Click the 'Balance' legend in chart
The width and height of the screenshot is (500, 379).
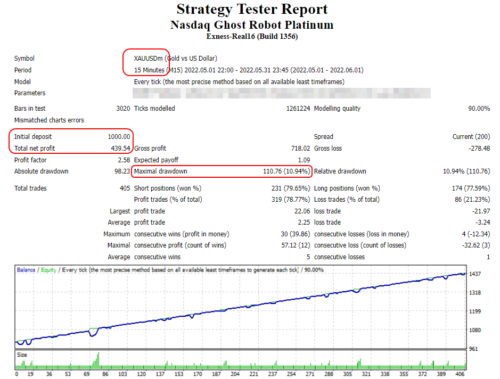(26, 270)
